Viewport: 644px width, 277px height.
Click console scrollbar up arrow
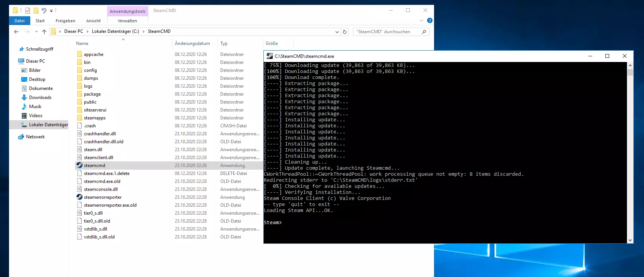coord(630,65)
